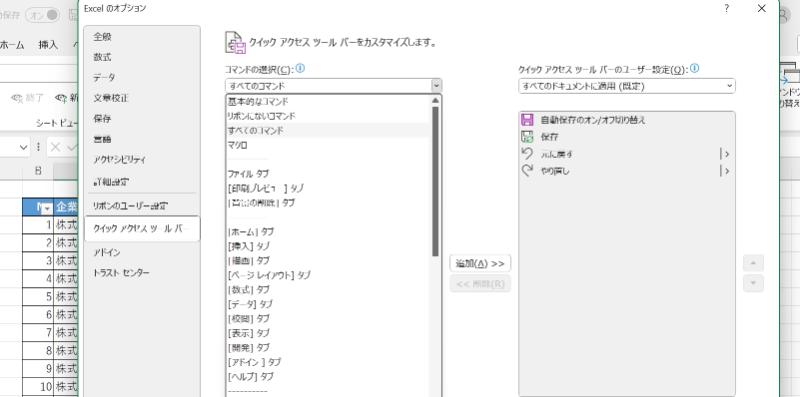This screenshot has height=397, width=800.
Task: Click the help question mark icon
Action: (727, 9)
